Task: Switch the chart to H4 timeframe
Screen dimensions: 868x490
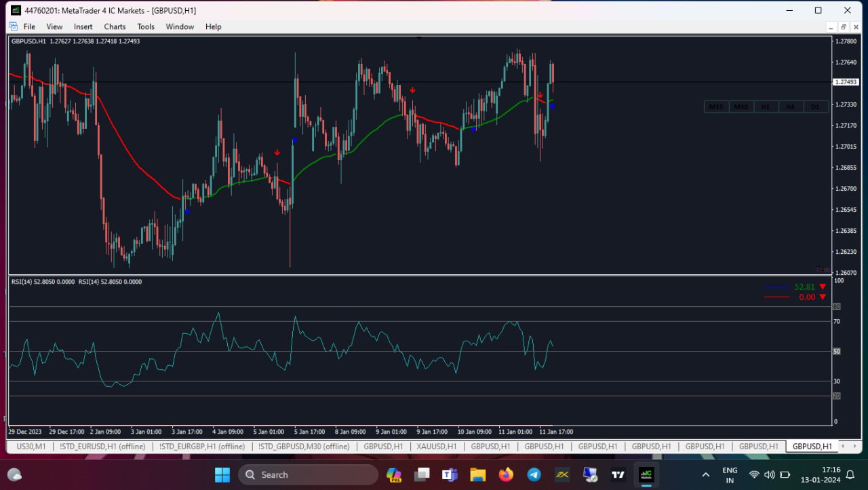Action: 791,107
